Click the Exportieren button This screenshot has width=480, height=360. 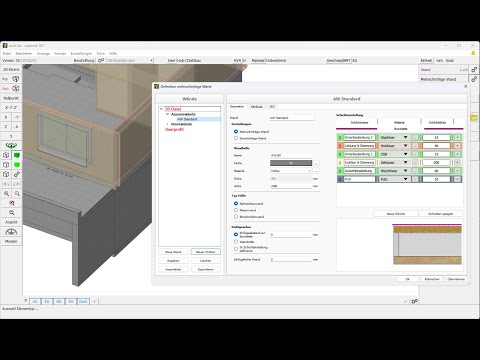click(x=206, y=269)
